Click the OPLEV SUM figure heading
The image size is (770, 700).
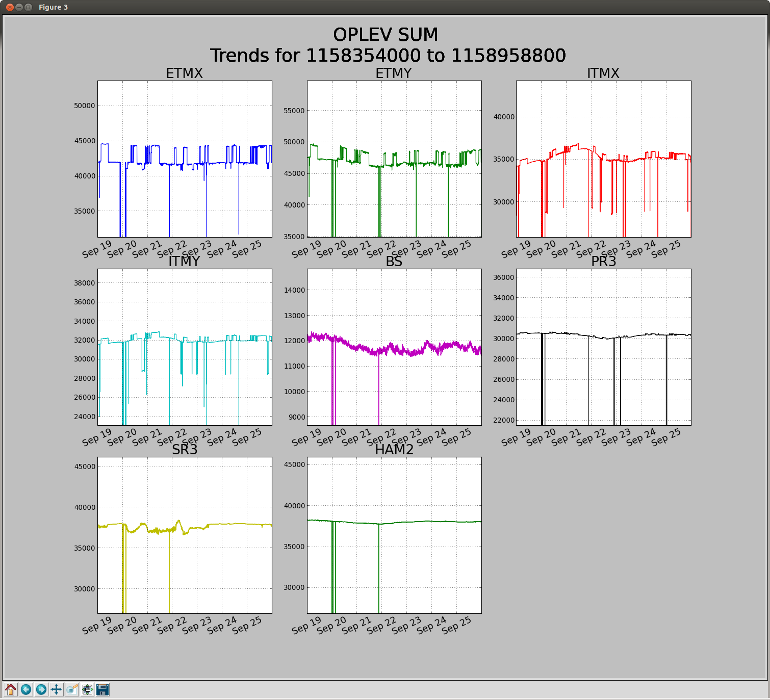tap(386, 35)
